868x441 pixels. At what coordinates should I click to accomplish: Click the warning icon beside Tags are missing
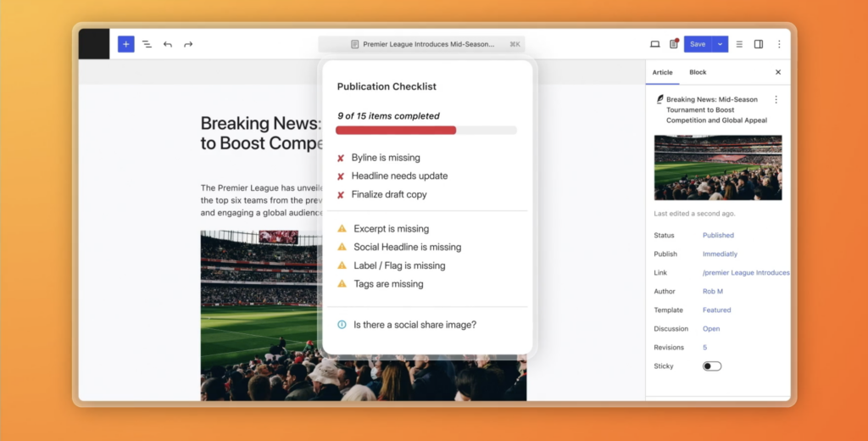coord(342,283)
